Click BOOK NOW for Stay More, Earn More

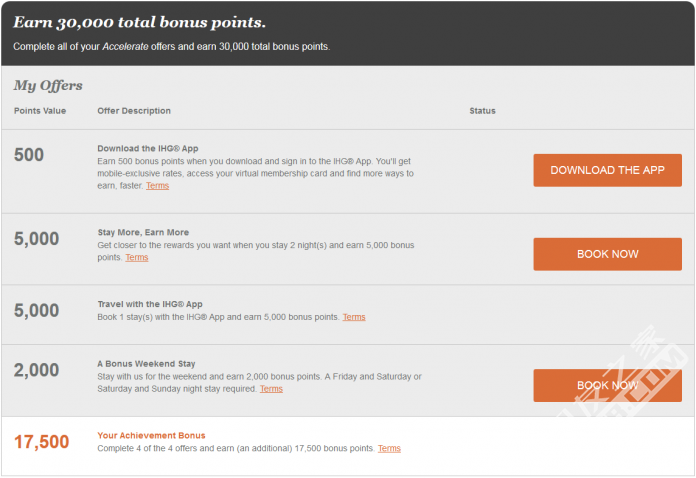point(607,254)
